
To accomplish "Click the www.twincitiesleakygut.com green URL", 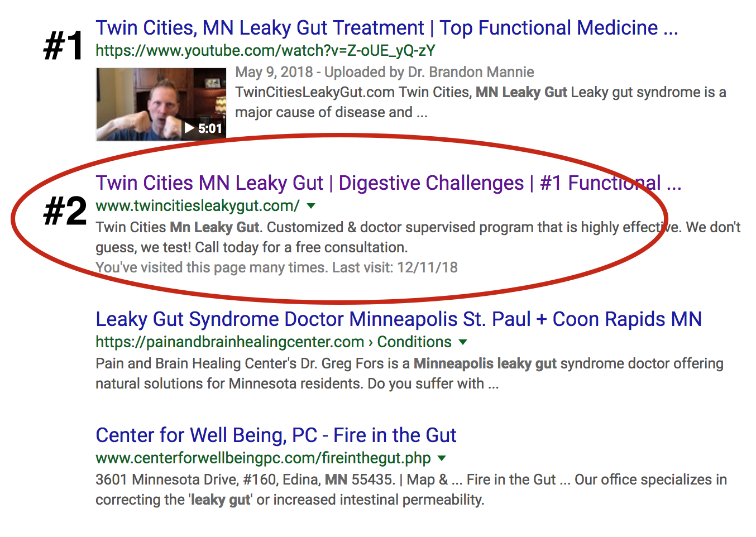I will click(x=198, y=206).
